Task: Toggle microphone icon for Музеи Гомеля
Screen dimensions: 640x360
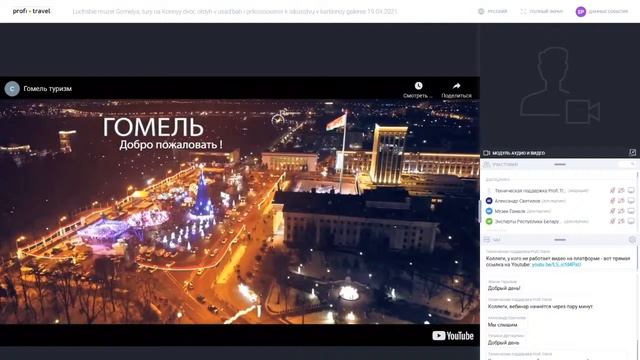Action: pos(612,211)
